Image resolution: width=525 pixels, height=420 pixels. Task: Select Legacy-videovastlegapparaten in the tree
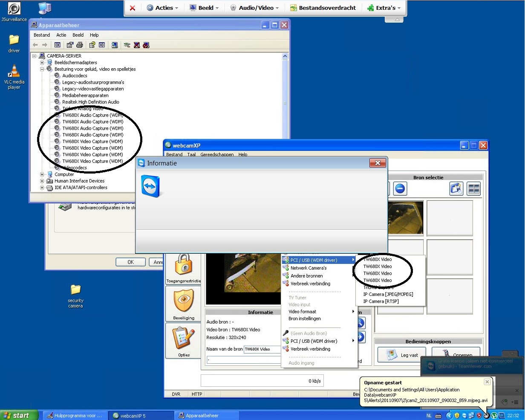(93, 89)
